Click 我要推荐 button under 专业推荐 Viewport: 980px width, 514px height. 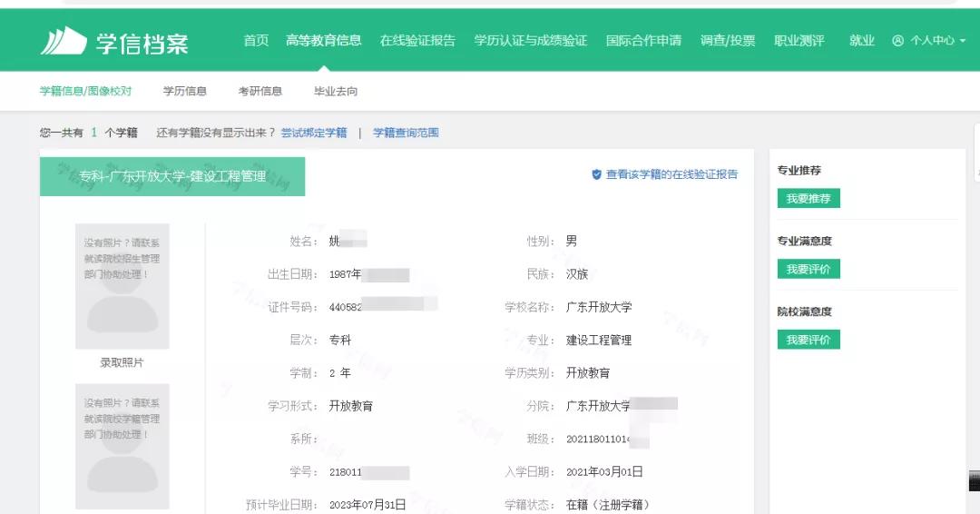pos(808,198)
